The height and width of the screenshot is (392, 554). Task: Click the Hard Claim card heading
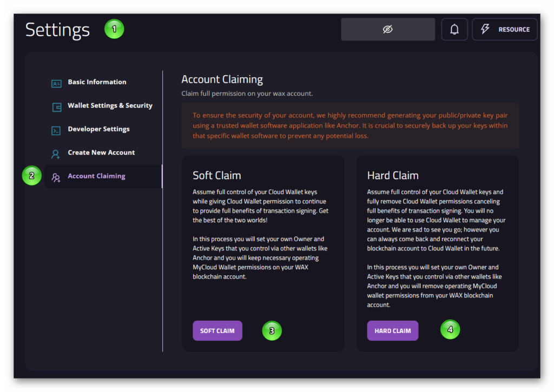pyautogui.click(x=393, y=176)
